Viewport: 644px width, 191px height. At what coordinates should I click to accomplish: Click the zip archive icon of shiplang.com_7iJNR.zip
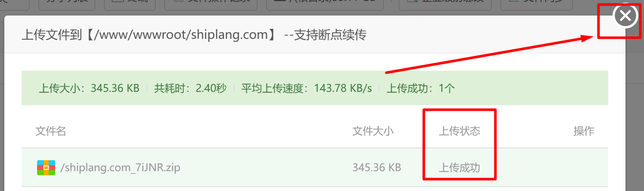click(46, 167)
